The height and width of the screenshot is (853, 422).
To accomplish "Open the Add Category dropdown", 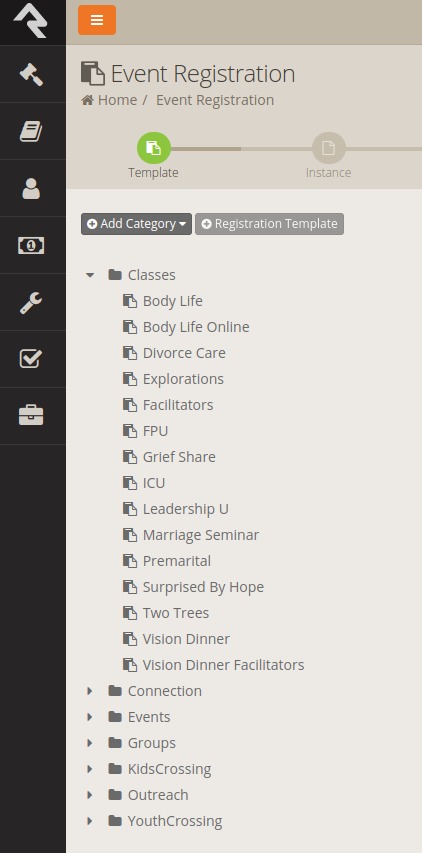I will 136,224.
